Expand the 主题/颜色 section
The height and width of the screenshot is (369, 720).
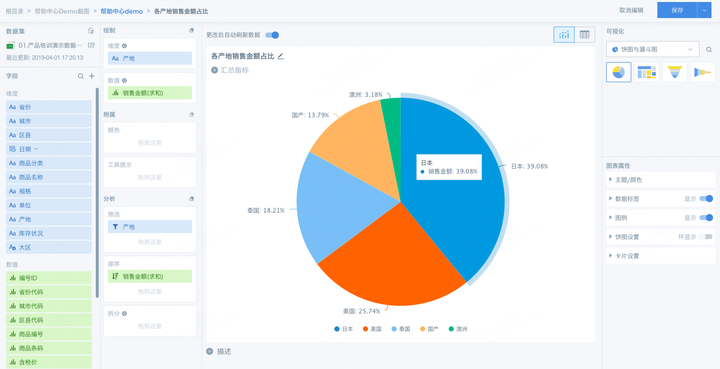[660, 180]
